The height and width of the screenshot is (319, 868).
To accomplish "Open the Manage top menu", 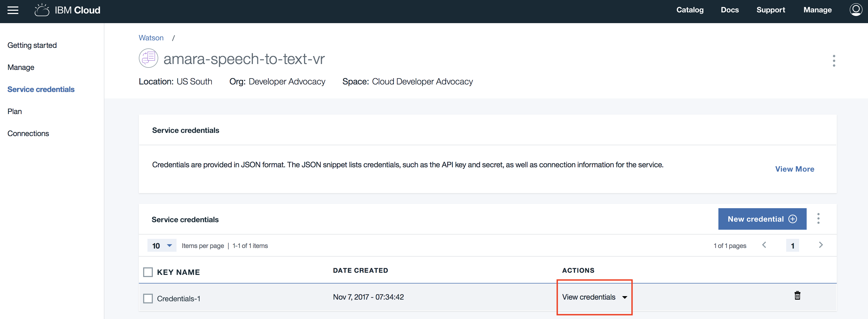I will tap(817, 10).
